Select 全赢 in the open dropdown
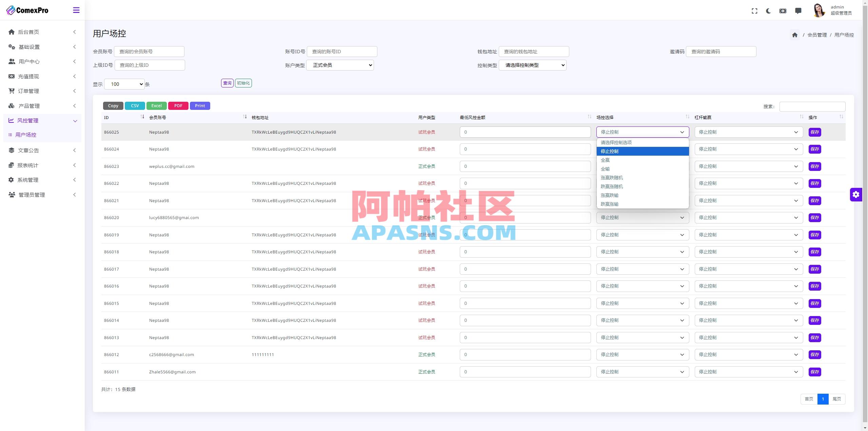This screenshot has height=431, width=868. (643, 160)
